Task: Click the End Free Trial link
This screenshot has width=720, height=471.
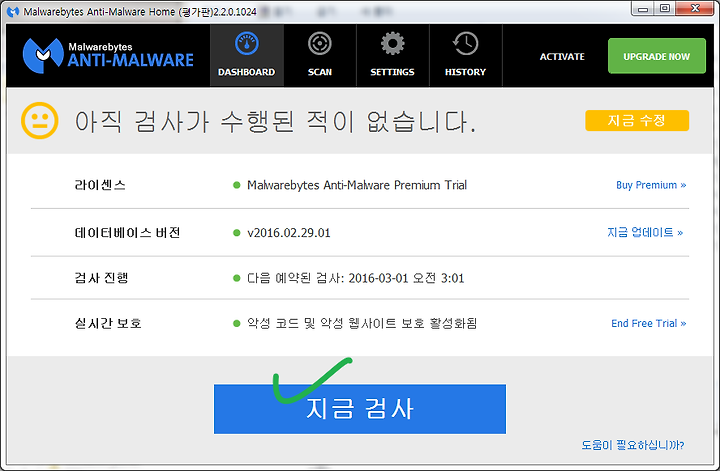Action: pyautogui.click(x=648, y=323)
